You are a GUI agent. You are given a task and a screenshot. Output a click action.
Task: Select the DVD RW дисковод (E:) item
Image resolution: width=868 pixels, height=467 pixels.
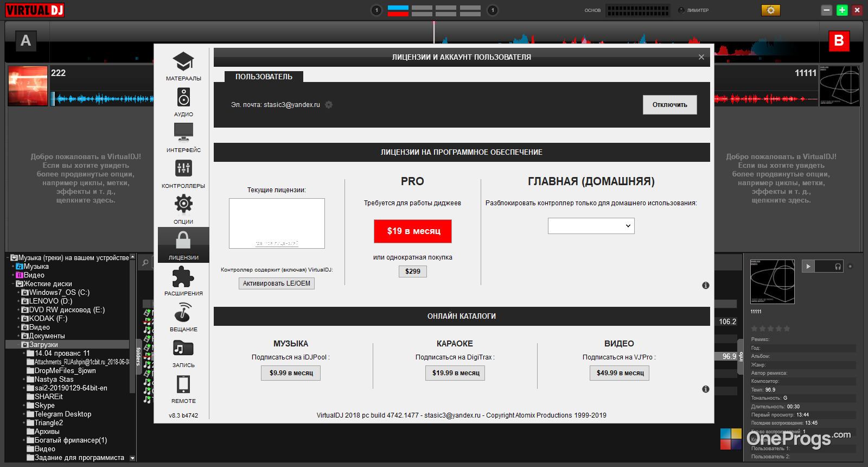click(63, 310)
